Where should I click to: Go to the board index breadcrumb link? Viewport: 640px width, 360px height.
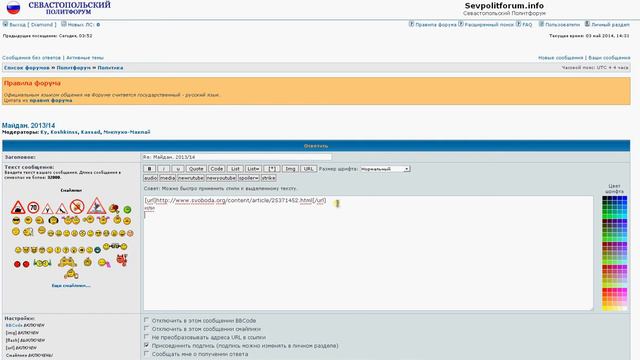(27, 68)
